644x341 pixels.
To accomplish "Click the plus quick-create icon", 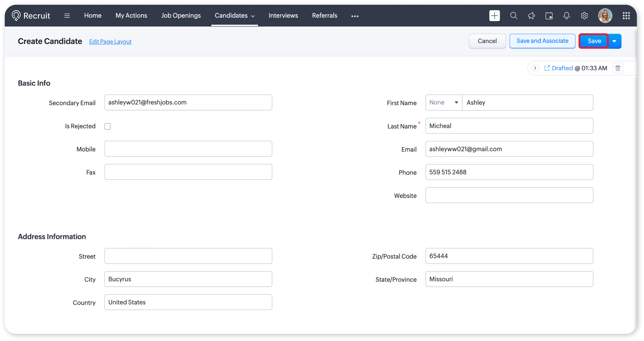I will 494,15.
